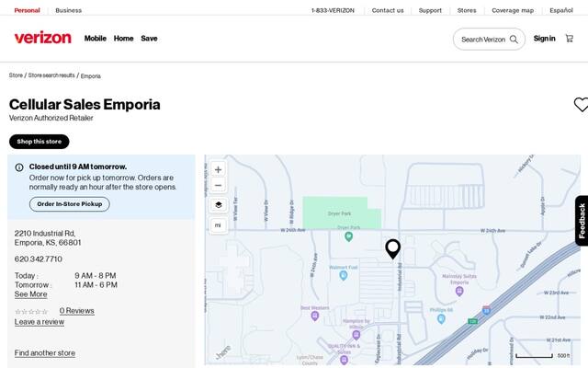The height and width of the screenshot is (368, 588).
Task: Click the Verizon Authorized Retailer text
Action: coord(51,118)
